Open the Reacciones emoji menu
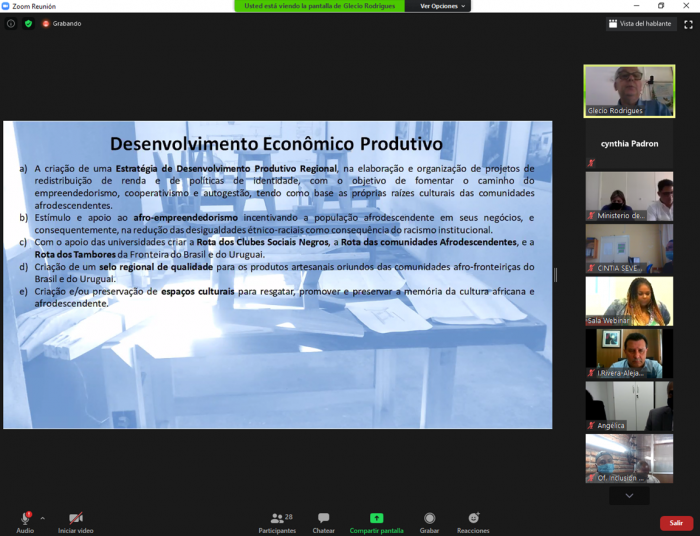This screenshot has height=536, width=700. tap(473, 519)
